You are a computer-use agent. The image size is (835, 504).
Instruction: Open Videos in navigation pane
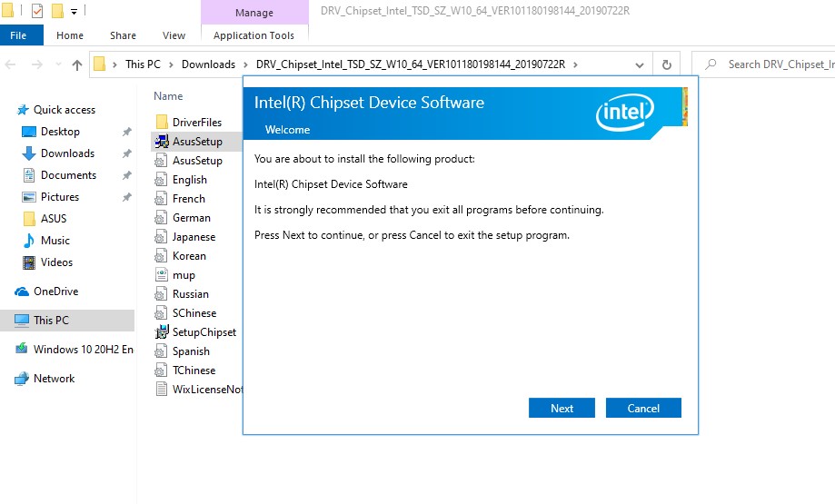click(56, 262)
